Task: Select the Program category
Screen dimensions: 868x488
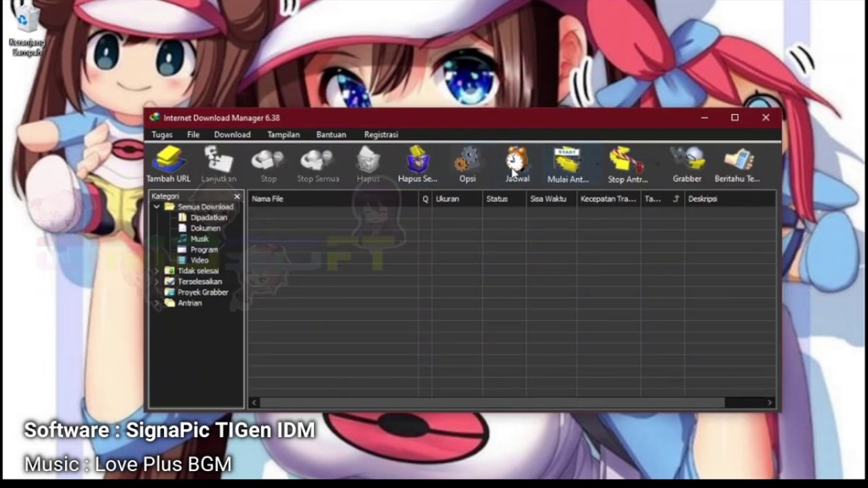Action: point(198,249)
